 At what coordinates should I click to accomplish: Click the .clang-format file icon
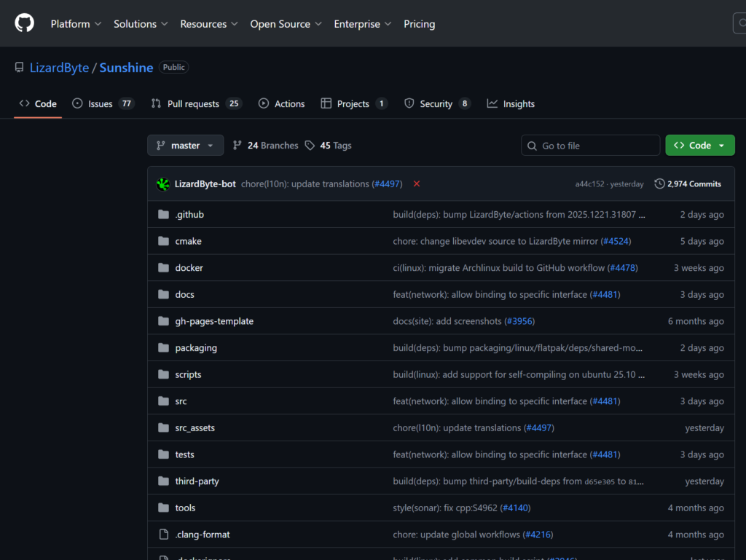coord(163,535)
